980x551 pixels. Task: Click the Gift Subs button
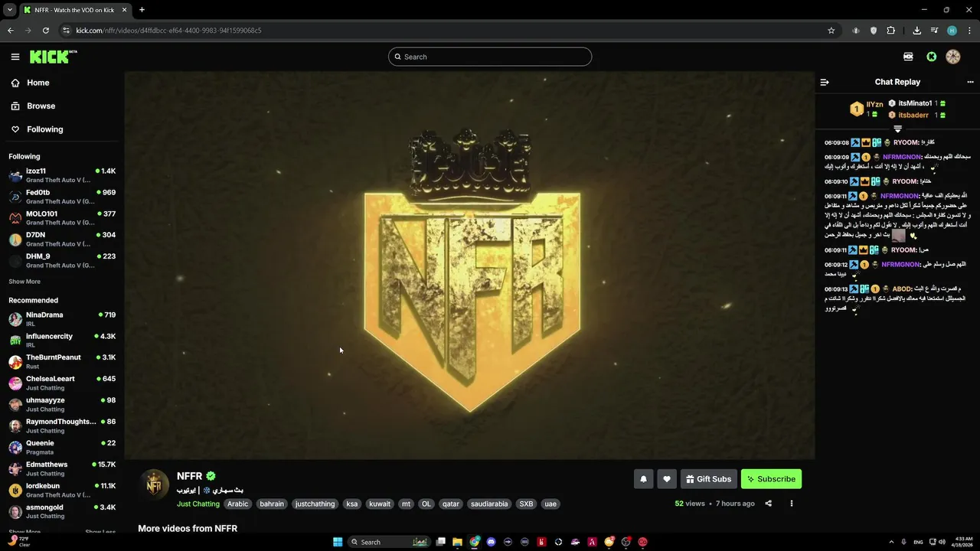[x=709, y=479]
